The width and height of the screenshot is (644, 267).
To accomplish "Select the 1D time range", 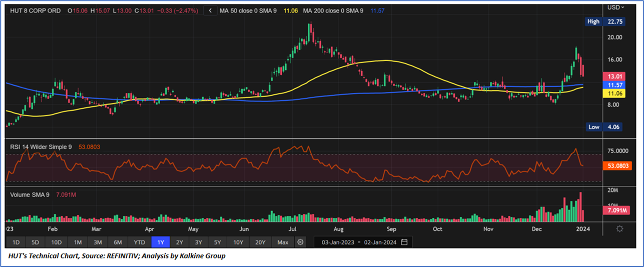I will (16, 242).
